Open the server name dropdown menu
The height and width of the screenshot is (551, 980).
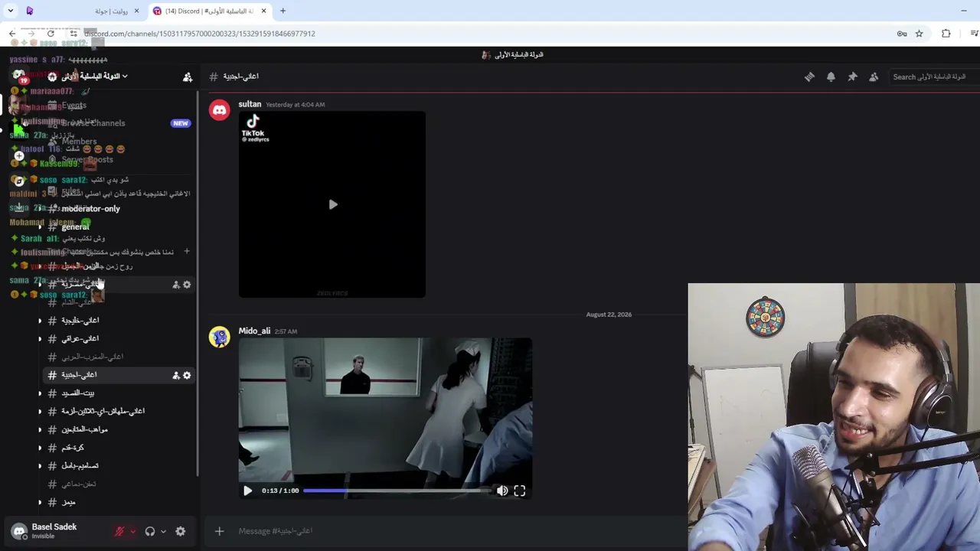(95, 77)
